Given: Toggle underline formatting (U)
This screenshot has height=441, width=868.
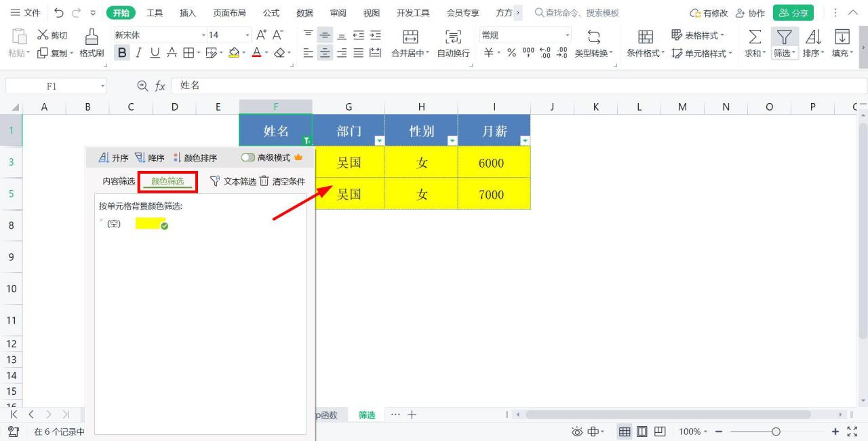Looking at the screenshot, I should point(155,53).
